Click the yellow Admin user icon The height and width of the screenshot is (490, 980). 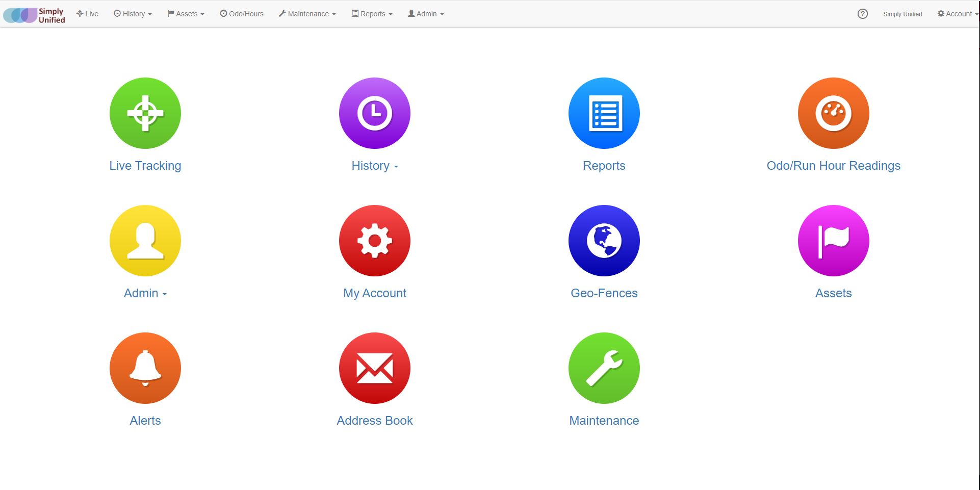click(x=145, y=241)
